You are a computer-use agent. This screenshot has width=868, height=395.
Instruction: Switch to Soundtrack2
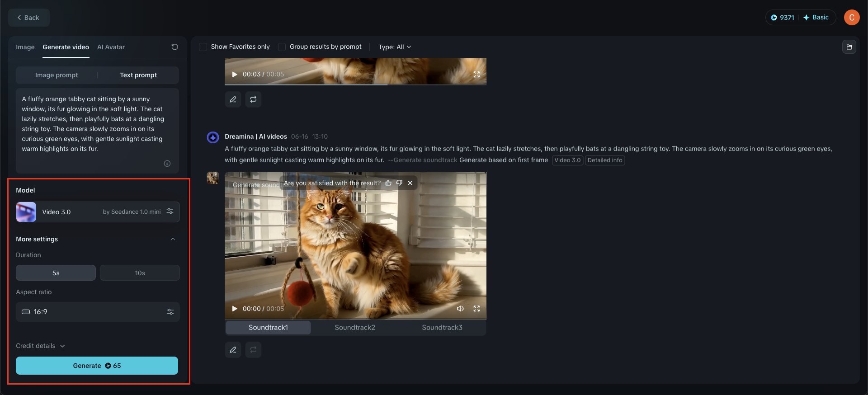(355, 328)
